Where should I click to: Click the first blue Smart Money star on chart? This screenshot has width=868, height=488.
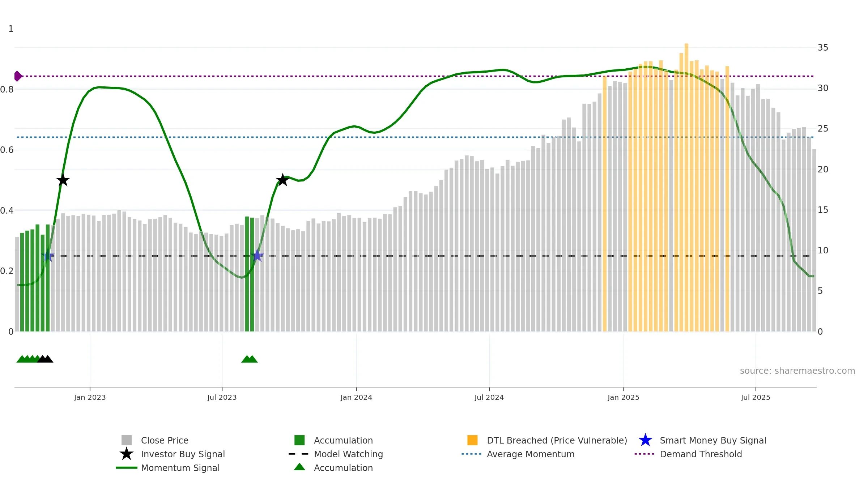tap(48, 256)
